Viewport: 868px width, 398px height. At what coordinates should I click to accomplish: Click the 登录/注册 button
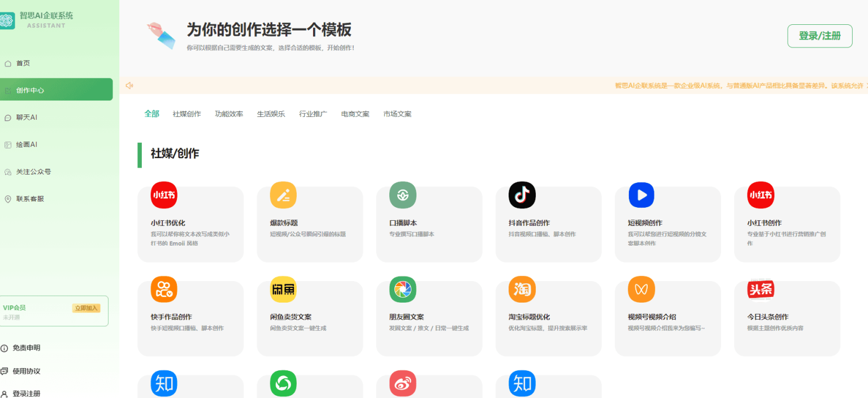click(x=819, y=36)
